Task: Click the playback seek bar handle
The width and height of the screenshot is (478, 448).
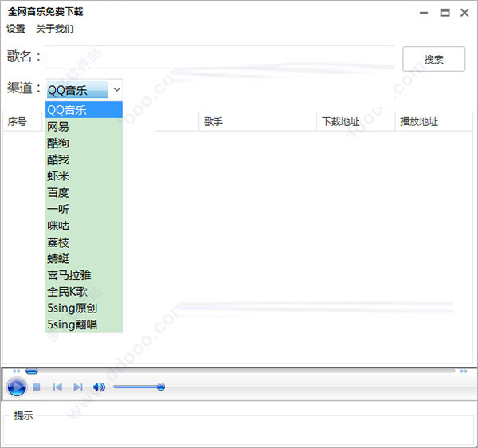Action: click(31, 371)
